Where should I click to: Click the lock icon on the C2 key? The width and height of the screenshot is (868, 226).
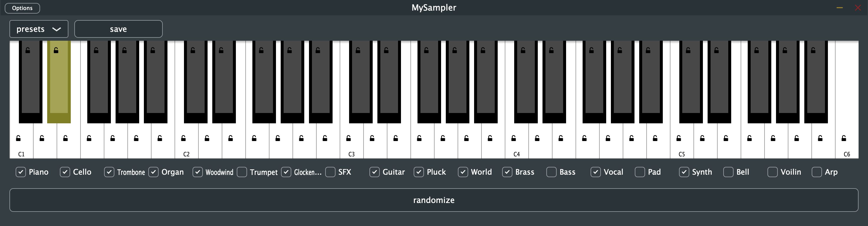(x=183, y=138)
